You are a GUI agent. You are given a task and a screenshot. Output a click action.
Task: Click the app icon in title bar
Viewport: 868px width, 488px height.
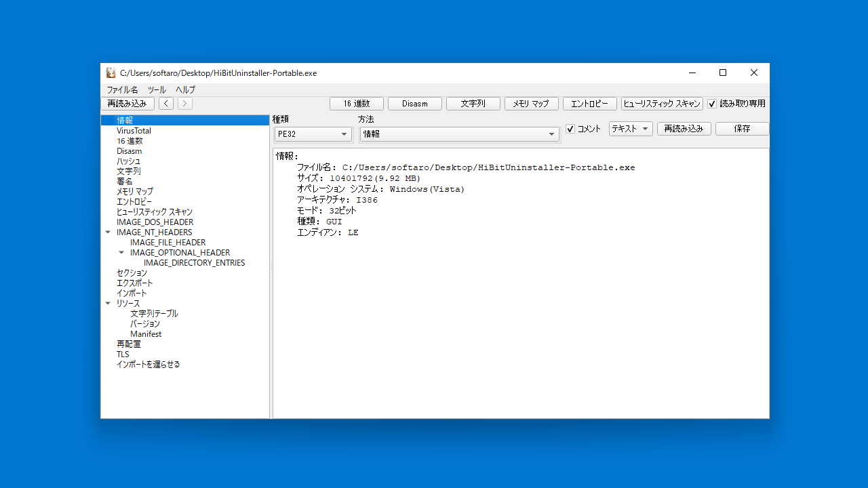tap(111, 73)
